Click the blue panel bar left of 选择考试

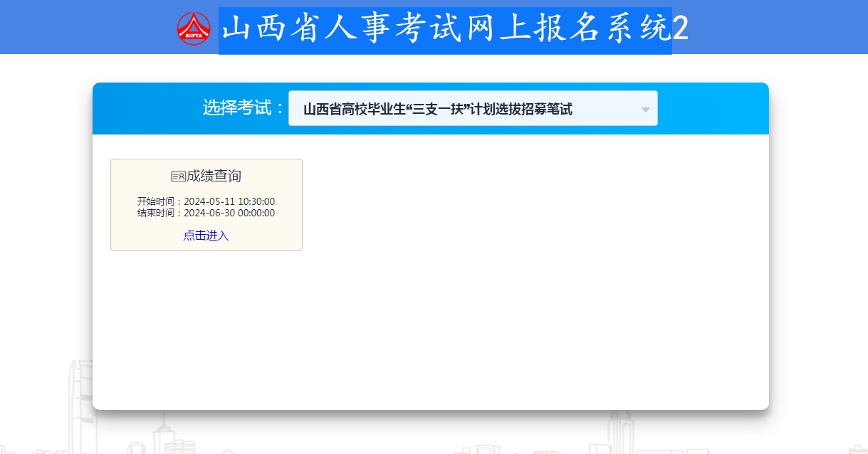tap(142, 108)
